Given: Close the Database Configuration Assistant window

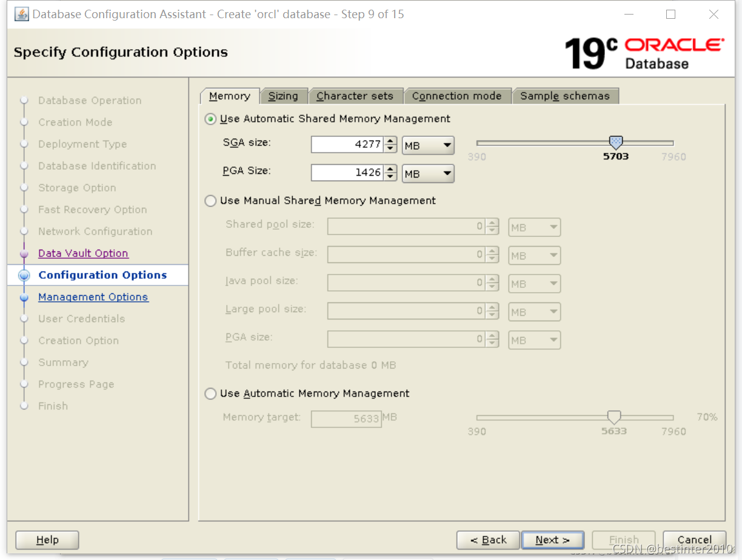Looking at the screenshot, I should [714, 14].
